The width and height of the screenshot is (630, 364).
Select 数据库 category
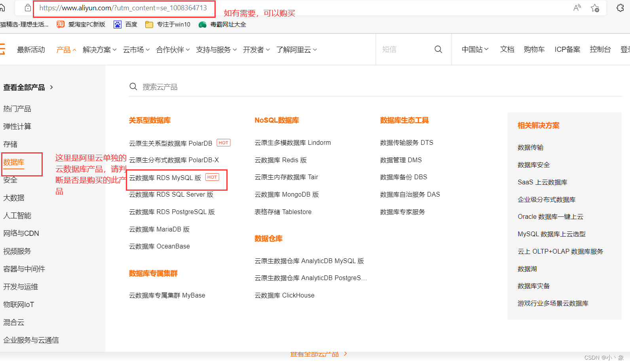(14, 162)
